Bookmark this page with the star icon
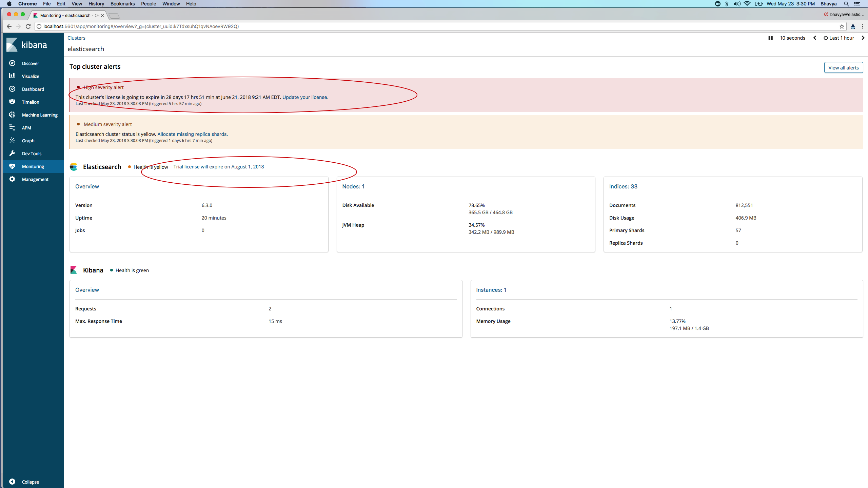Screen dimensions: 868x488 point(842,26)
